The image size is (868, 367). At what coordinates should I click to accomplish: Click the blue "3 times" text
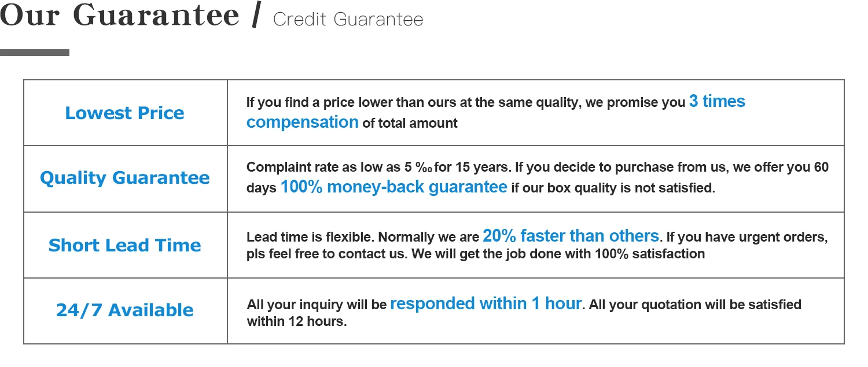717,102
